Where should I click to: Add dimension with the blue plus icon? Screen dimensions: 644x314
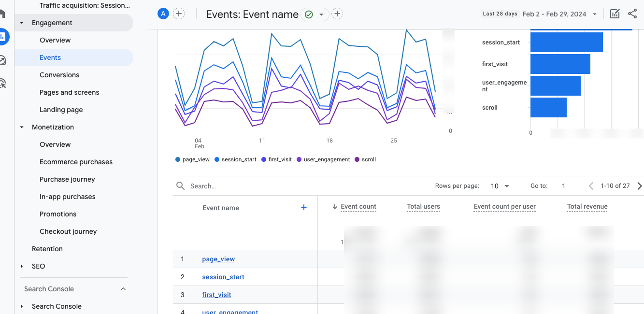click(304, 207)
